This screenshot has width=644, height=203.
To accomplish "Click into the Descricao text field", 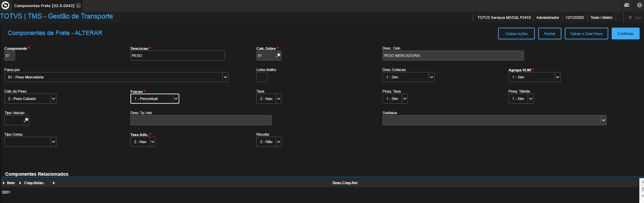I will pyautogui.click(x=177, y=56).
